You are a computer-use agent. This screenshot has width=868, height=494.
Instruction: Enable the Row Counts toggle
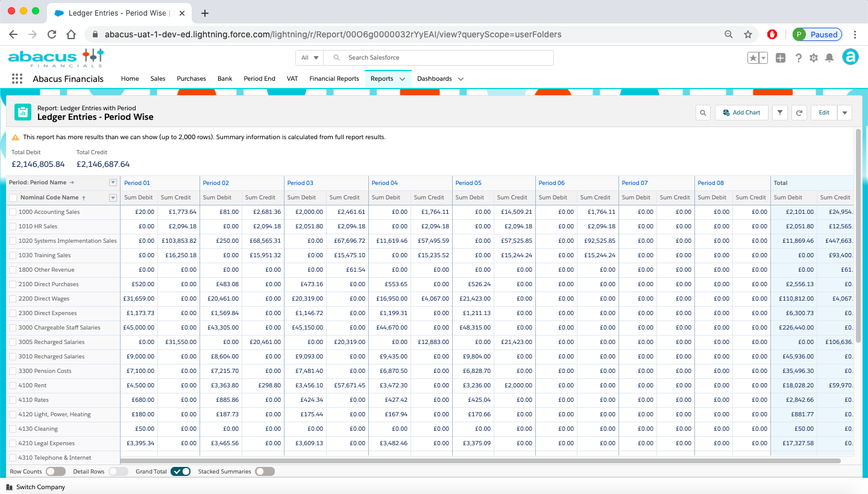click(x=56, y=471)
